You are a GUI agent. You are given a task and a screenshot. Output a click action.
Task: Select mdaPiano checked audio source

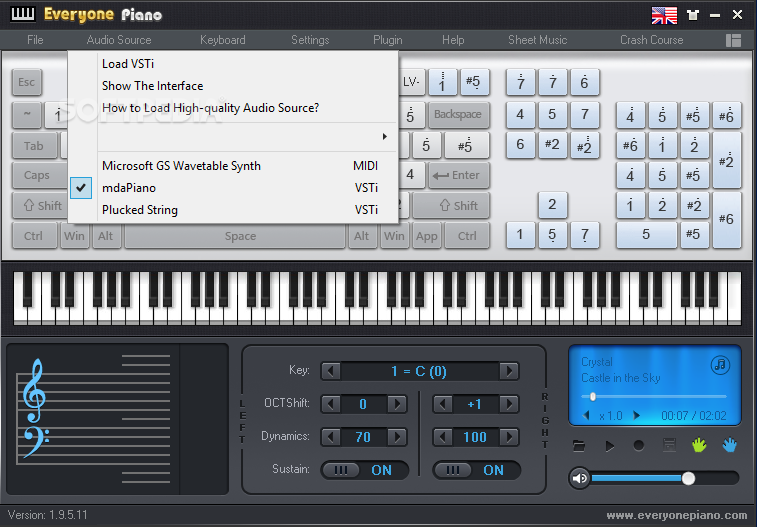(x=233, y=188)
